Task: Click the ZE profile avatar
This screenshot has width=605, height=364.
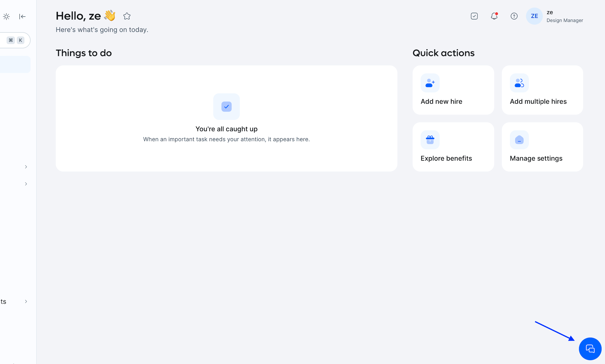Action: 534,16
